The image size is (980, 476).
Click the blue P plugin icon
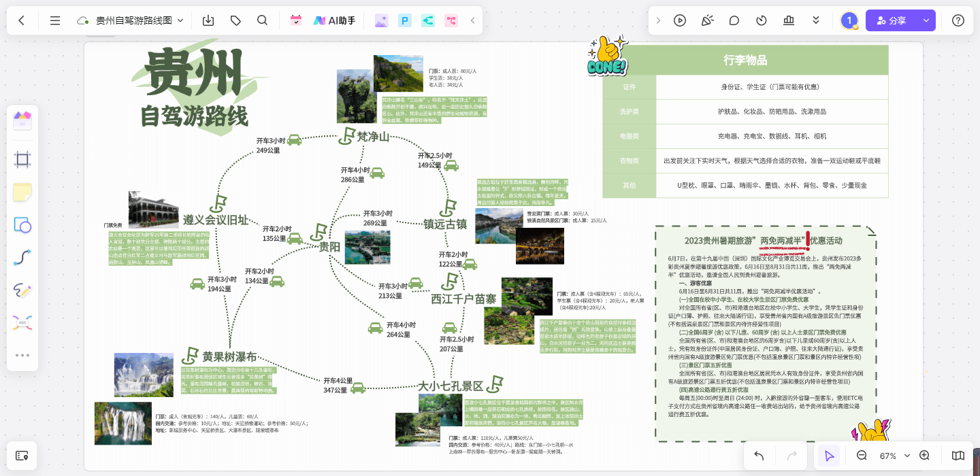coord(404,20)
